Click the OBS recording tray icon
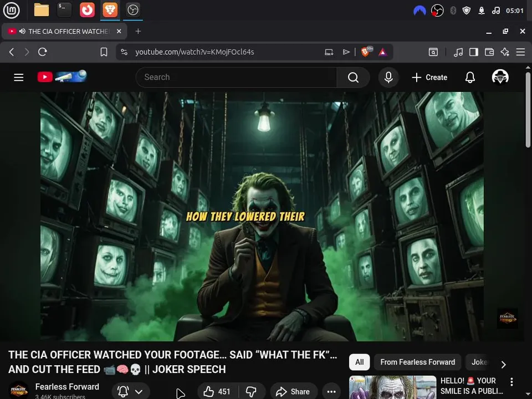Viewport: 532px width, 399px height. [x=437, y=11]
